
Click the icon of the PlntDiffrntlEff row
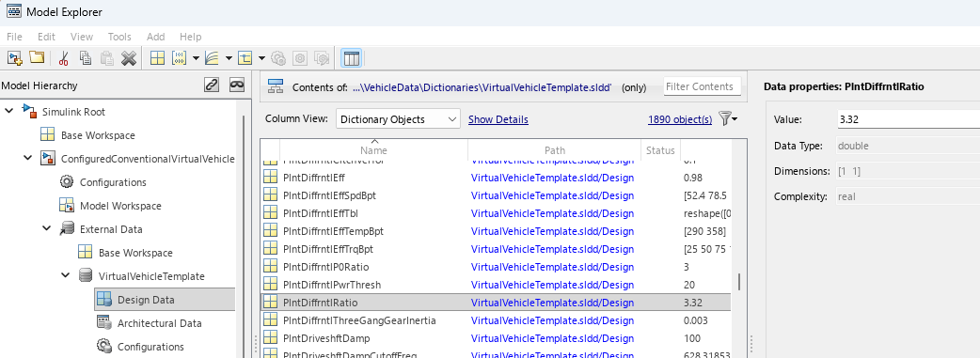click(x=270, y=179)
